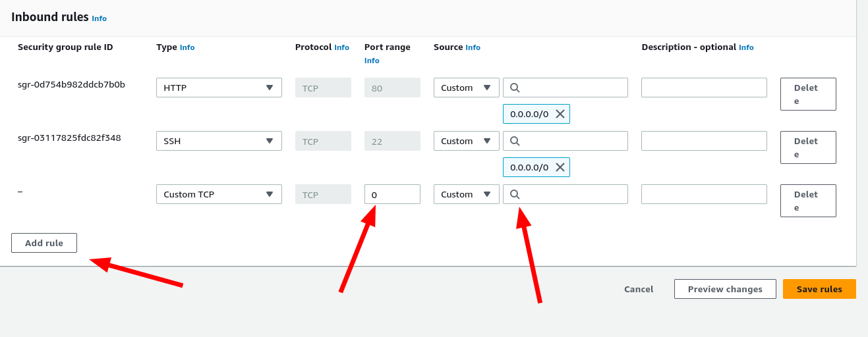Save rules with the orange button
The image size is (868, 337).
[819, 289]
